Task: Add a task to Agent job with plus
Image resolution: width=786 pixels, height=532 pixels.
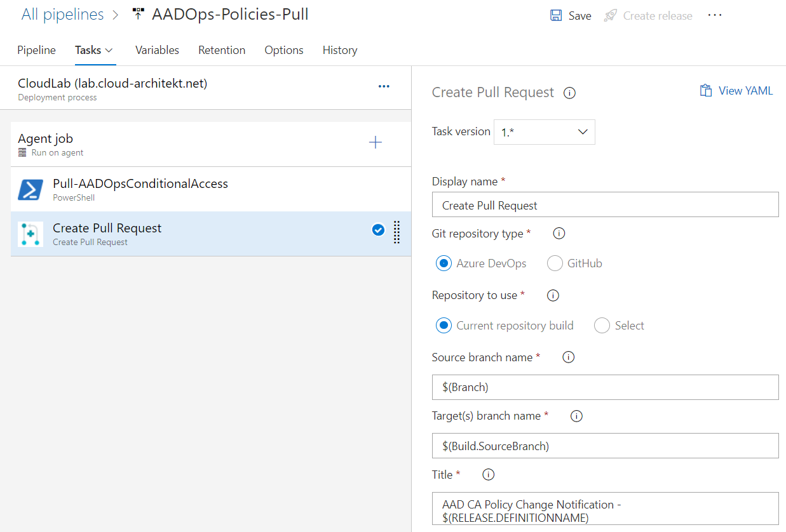Action: click(376, 142)
